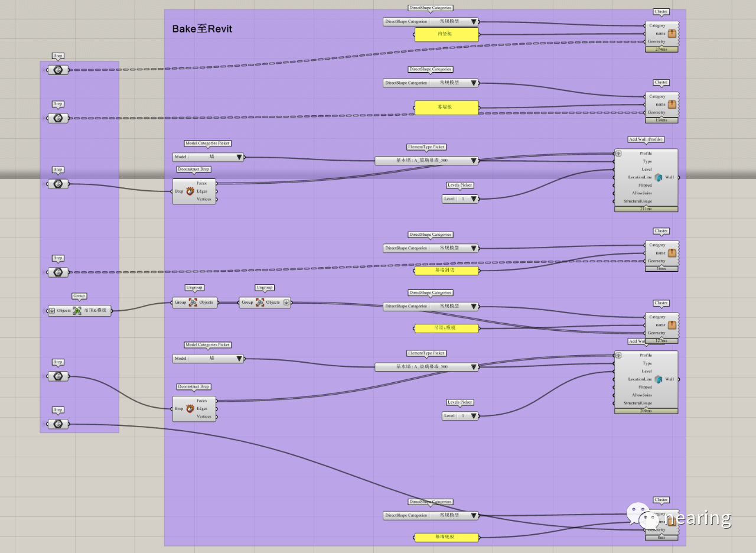
Task: Click the yellow 幕墙斜切 panel
Action: tap(447, 271)
